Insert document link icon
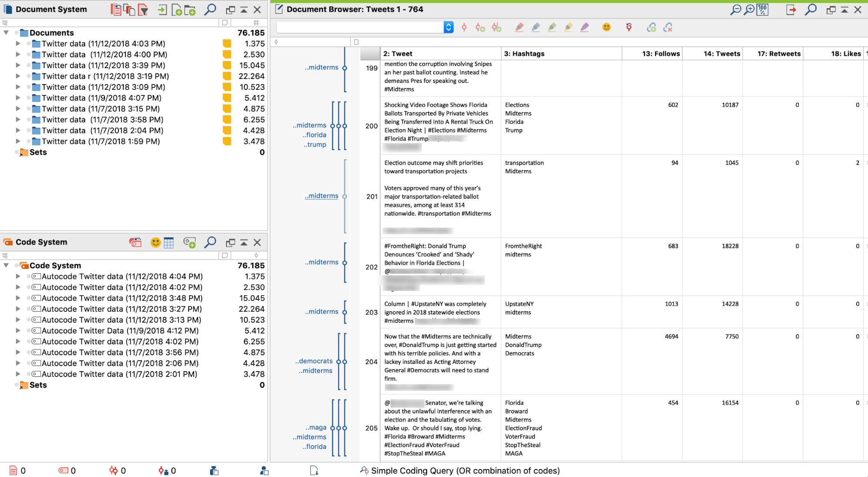 (651, 28)
